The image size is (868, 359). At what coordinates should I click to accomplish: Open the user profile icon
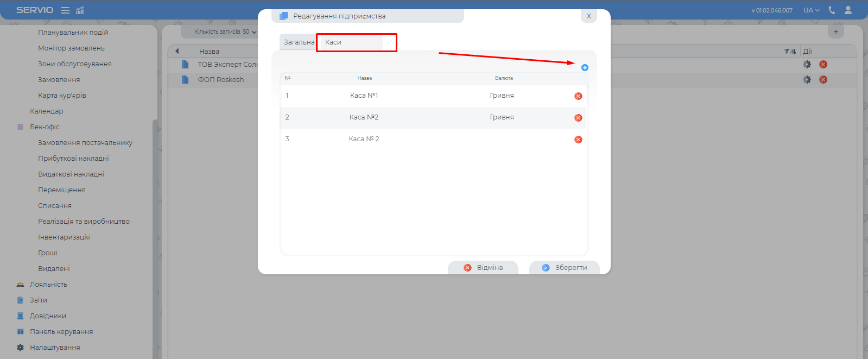[848, 10]
